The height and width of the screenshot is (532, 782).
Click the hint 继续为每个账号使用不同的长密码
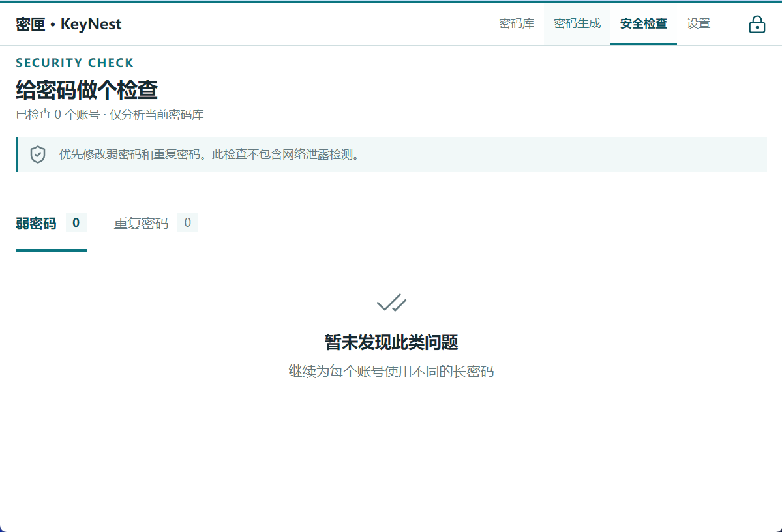(x=391, y=372)
